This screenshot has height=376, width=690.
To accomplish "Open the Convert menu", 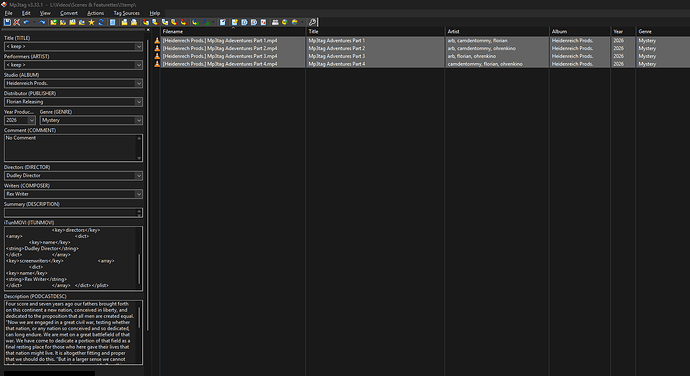I will [69, 13].
